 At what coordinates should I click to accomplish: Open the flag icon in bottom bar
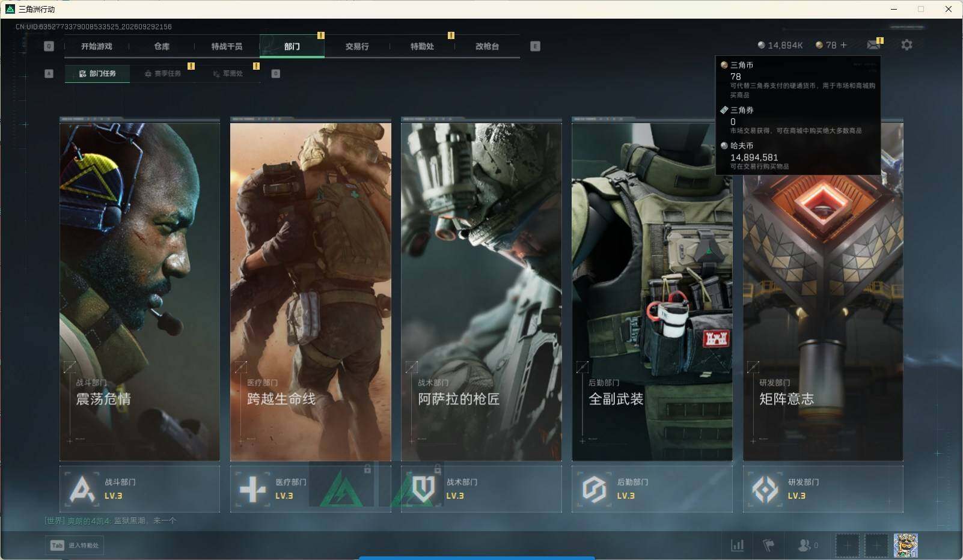(x=768, y=545)
